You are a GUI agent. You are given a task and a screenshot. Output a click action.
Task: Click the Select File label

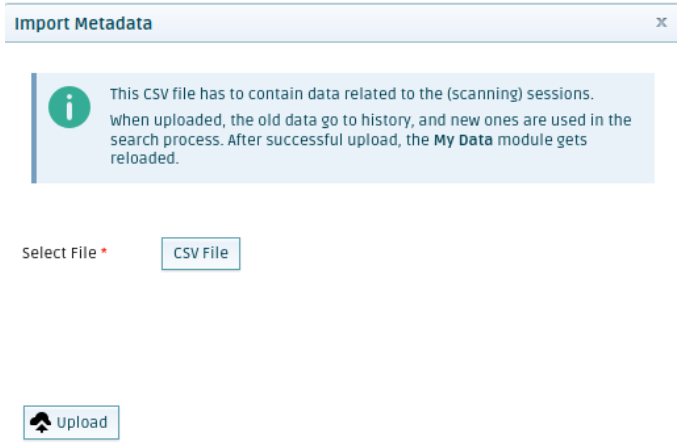coord(59,253)
